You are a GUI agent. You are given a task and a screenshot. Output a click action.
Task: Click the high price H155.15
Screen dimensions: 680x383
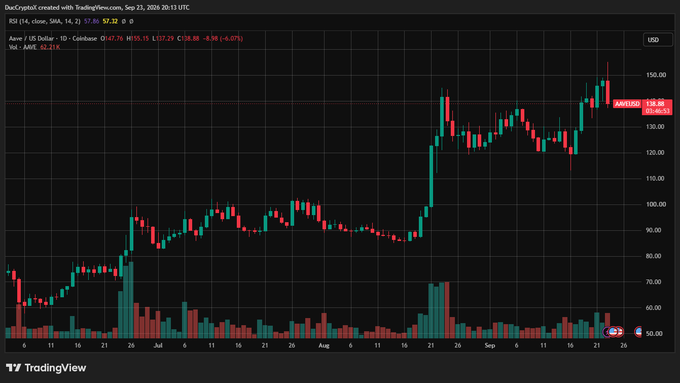137,38
